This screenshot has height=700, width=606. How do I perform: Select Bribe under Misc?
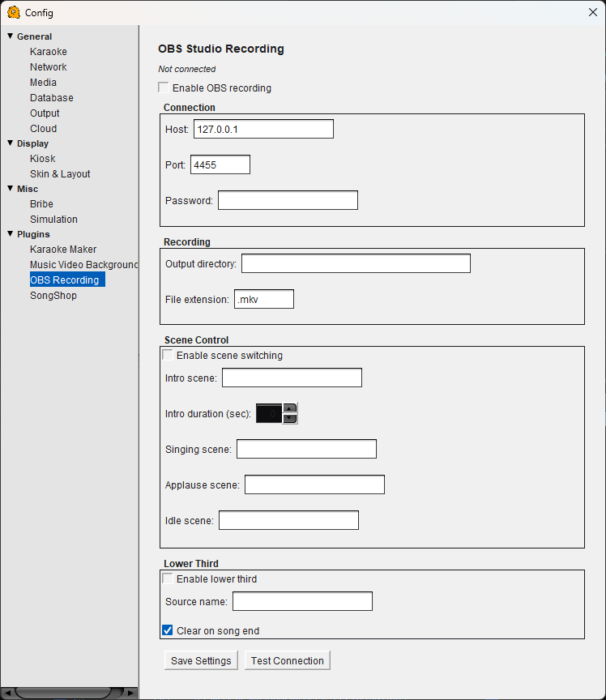point(41,204)
